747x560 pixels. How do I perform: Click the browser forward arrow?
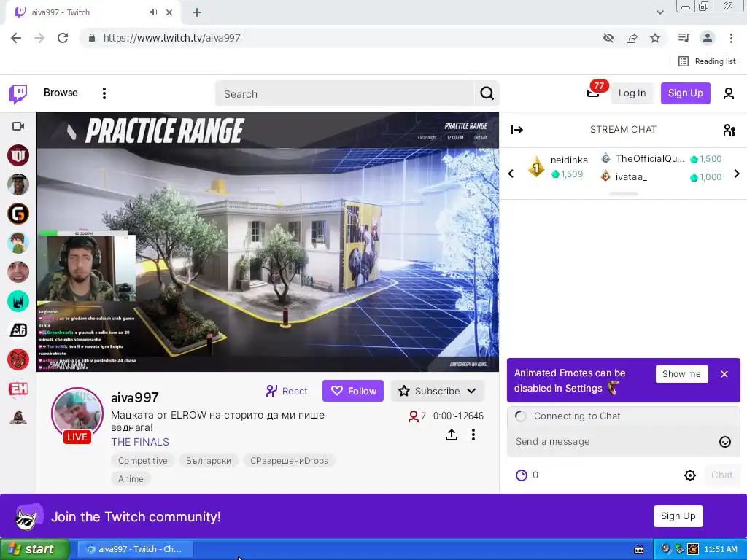tap(39, 38)
